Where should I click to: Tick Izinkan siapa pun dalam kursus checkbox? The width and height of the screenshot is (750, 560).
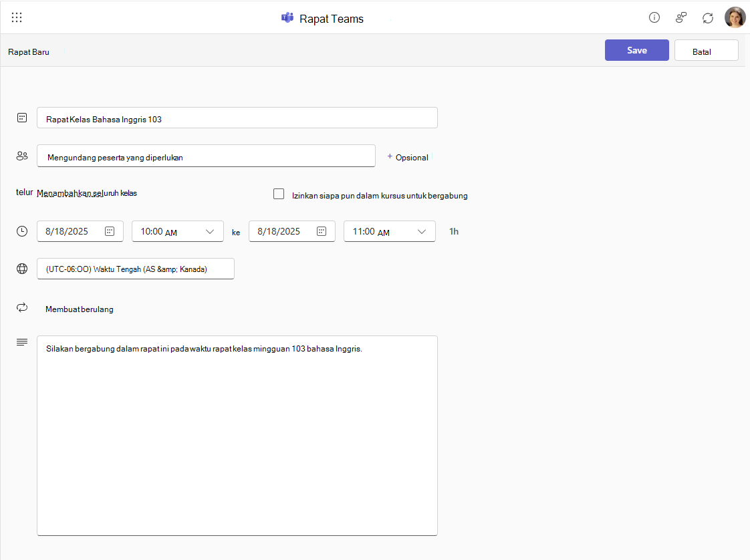click(x=279, y=194)
